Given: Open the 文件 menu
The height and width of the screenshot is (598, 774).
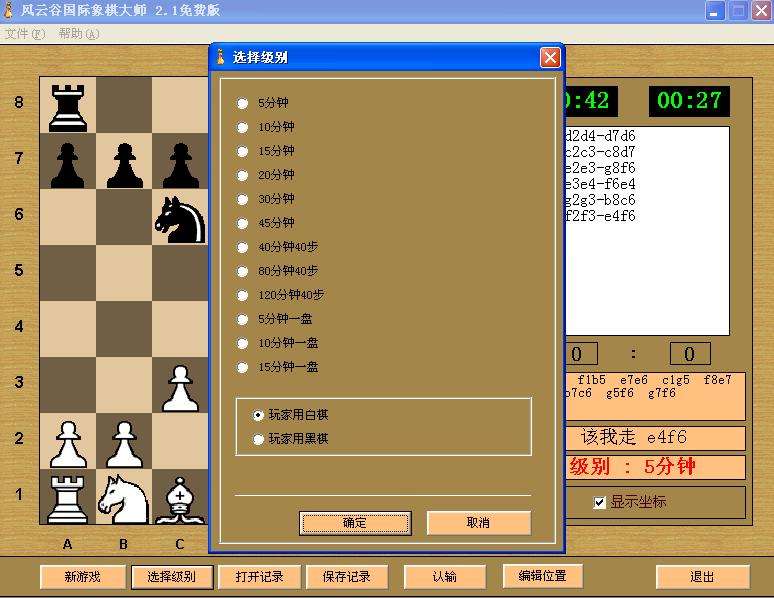Looking at the screenshot, I should tap(25, 34).
